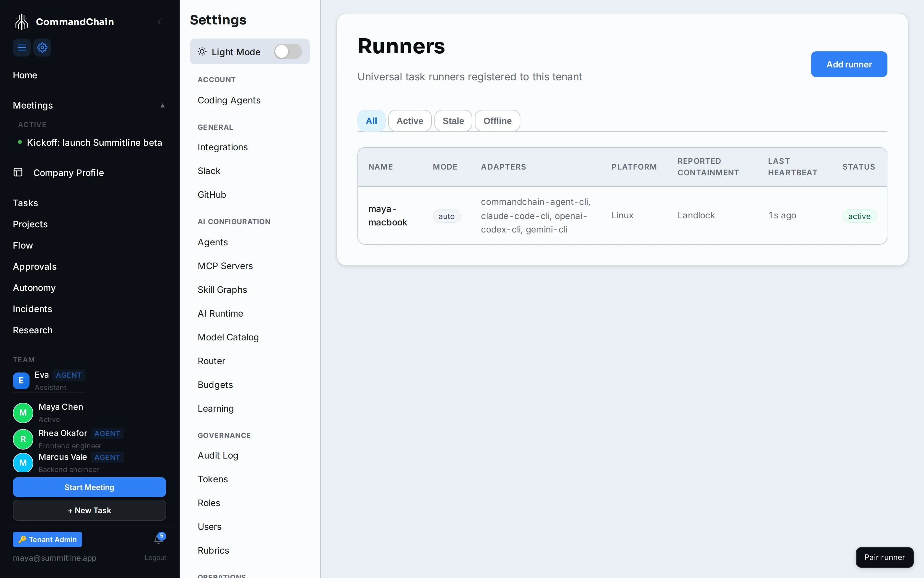This screenshot has width=924, height=578.
Task: Collapse the sidebar with the chevron arrow
Action: coord(159,22)
